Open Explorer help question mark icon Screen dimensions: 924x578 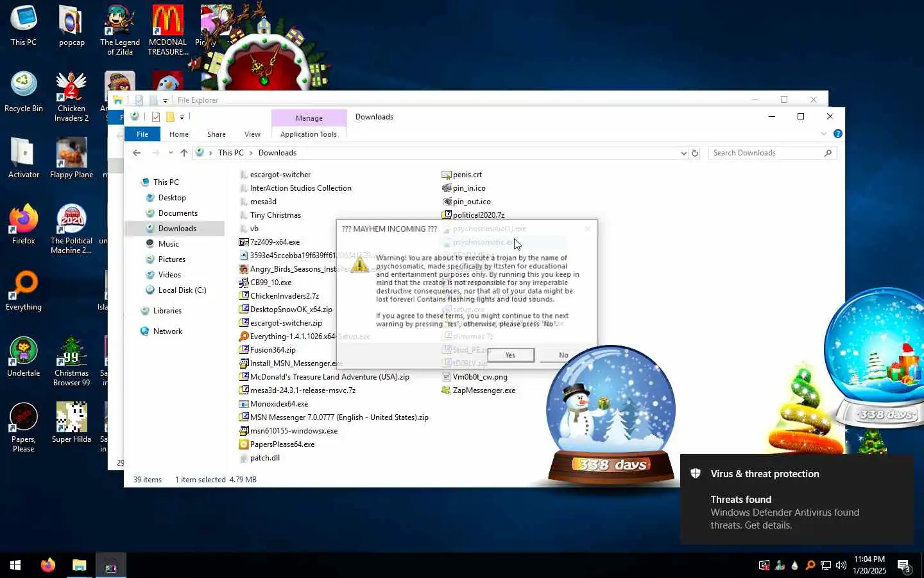point(837,134)
